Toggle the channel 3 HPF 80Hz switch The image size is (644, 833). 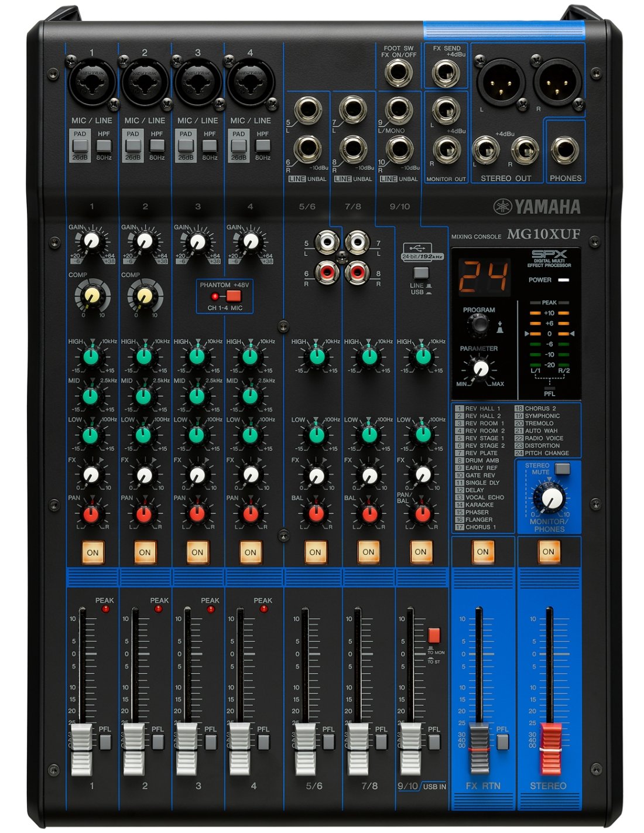point(210,146)
